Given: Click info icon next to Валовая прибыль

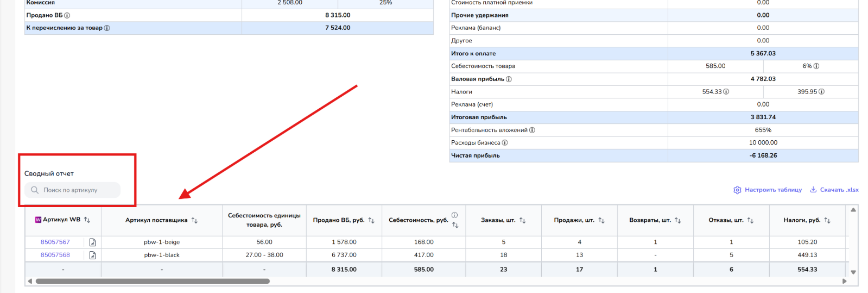Looking at the screenshot, I should tap(509, 79).
